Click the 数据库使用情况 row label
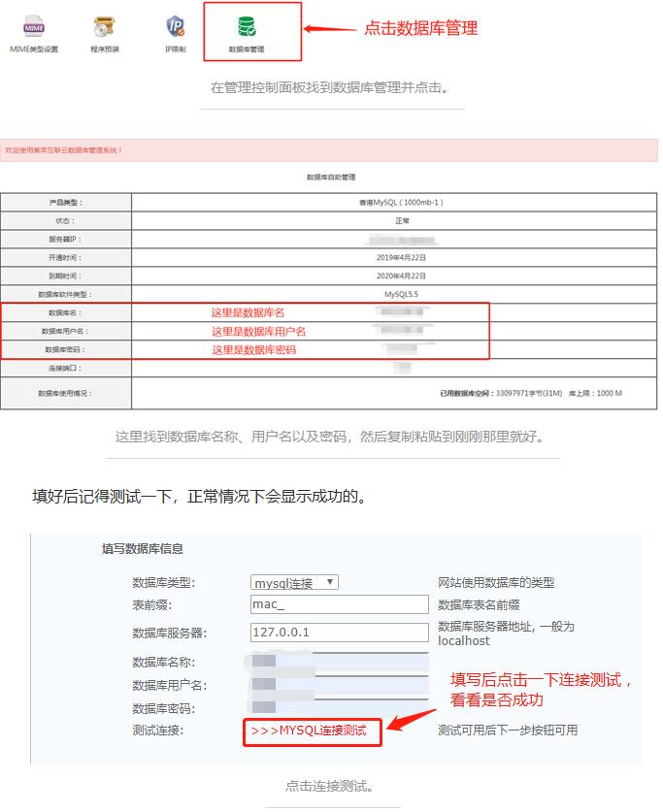 [x=65, y=394]
